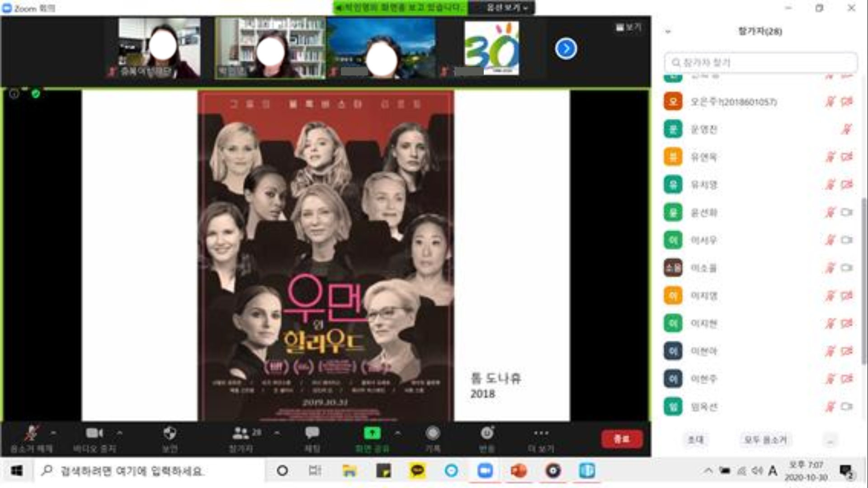Show next video thumbnails with blue arrow

(566, 48)
